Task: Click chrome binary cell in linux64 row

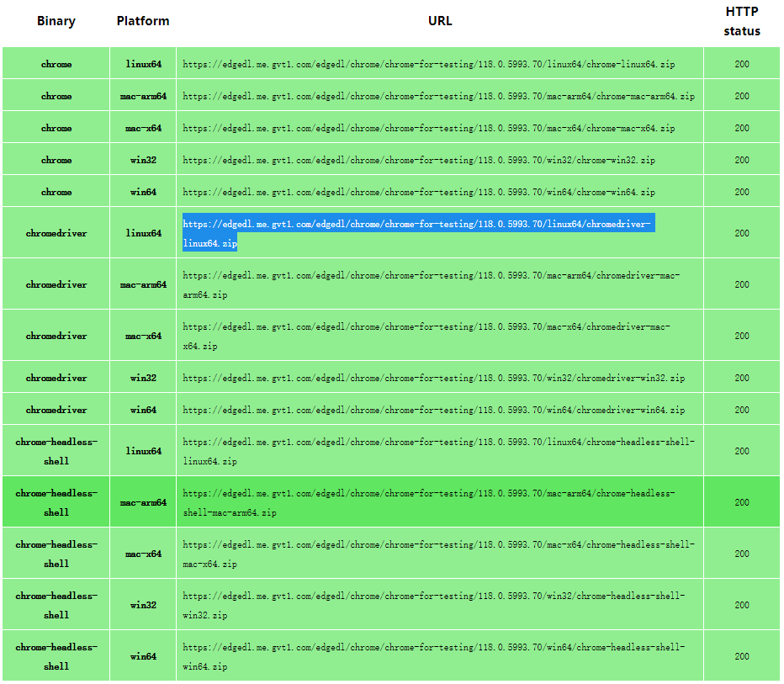Action: pyautogui.click(x=56, y=64)
